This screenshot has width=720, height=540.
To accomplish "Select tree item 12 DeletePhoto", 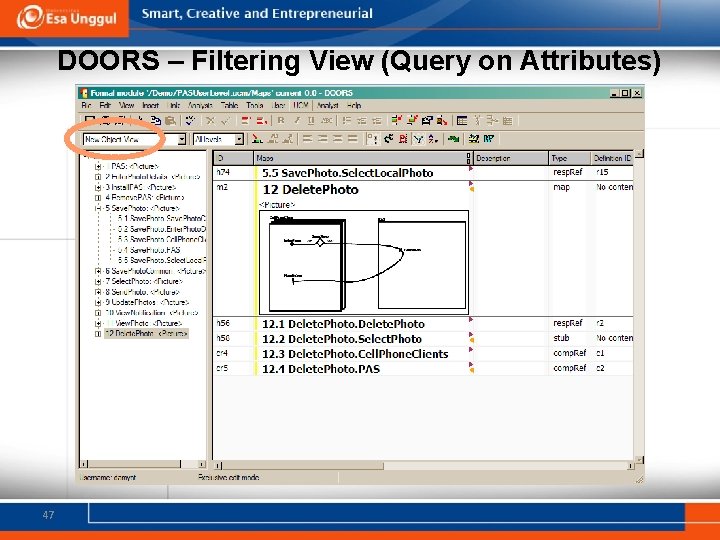I will click(146, 334).
